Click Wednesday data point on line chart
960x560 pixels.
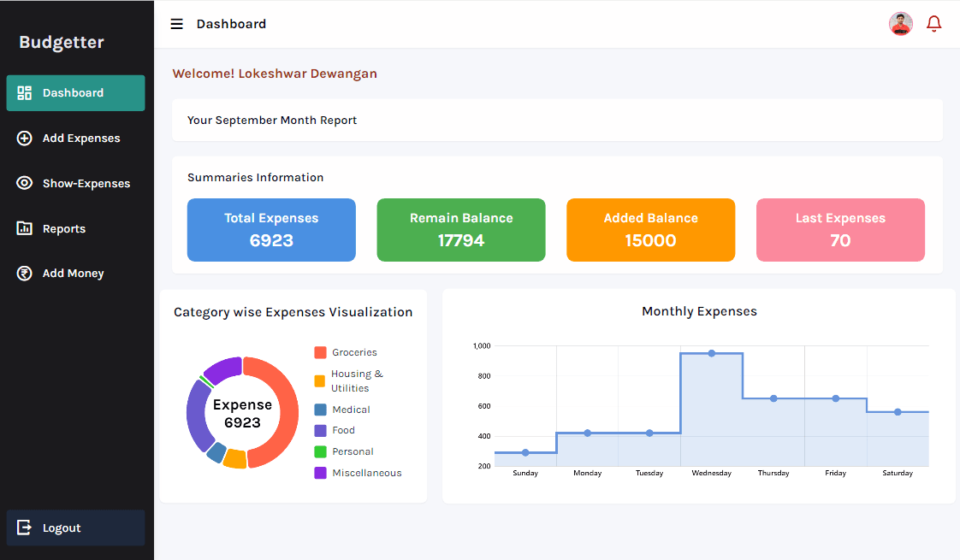(x=711, y=353)
